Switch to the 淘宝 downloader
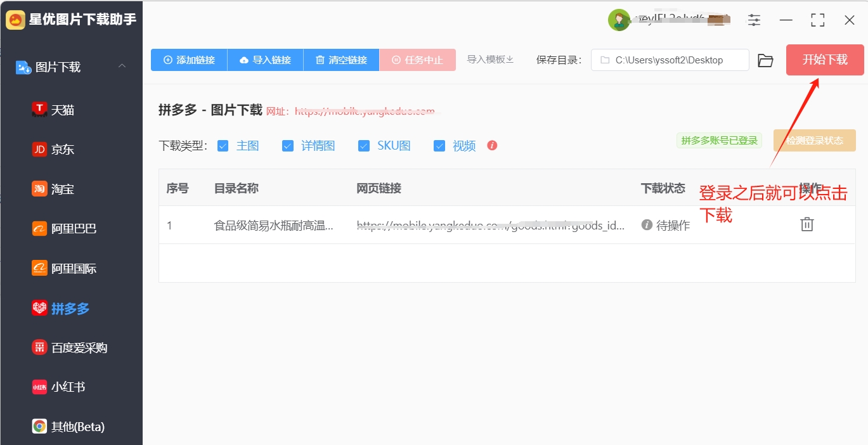This screenshot has height=445, width=868. (53, 189)
